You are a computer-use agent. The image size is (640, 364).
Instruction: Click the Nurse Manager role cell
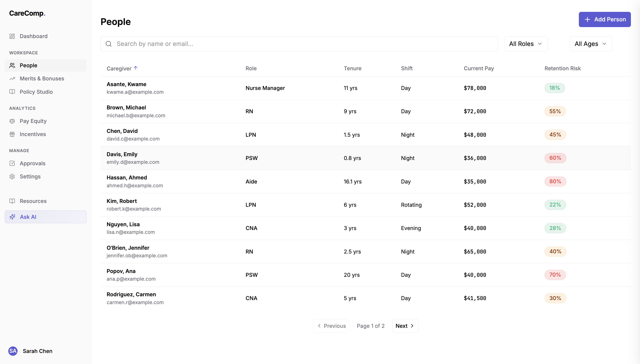pos(265,88)
